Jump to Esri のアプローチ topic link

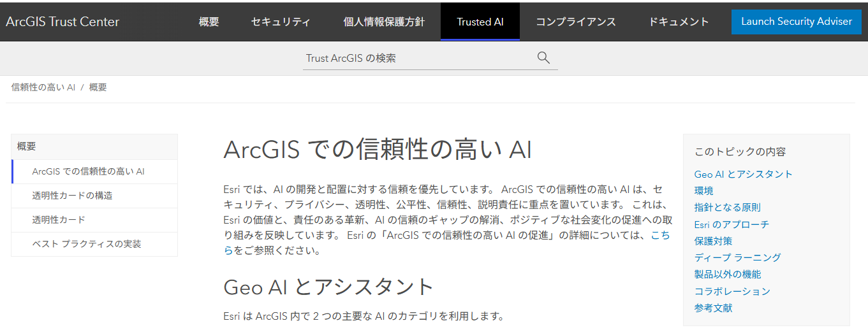[x=732, y=224]
